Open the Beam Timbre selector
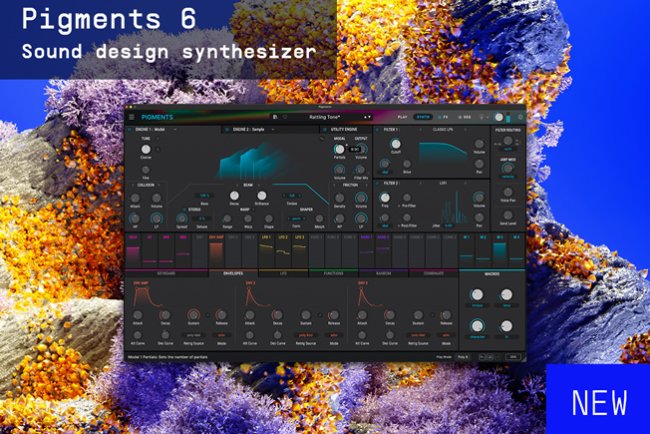The height and width of the screenshot is (434, 650). coord(292,196)
